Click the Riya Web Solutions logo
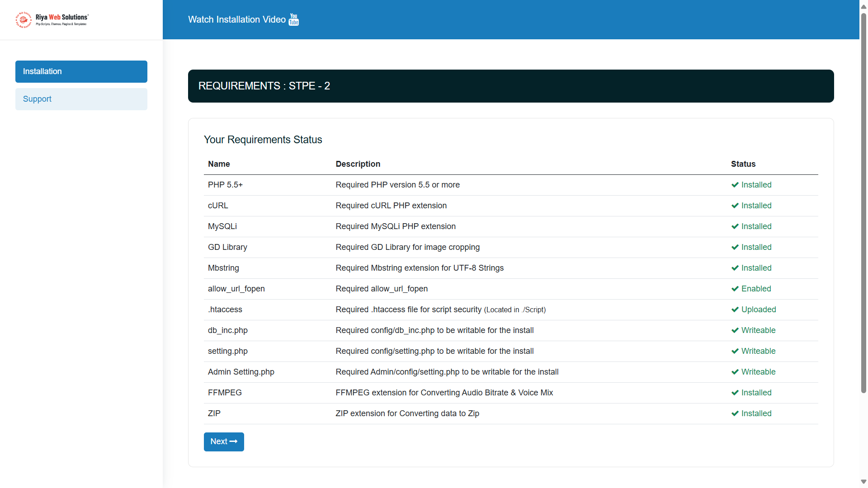 click(52, 20)
